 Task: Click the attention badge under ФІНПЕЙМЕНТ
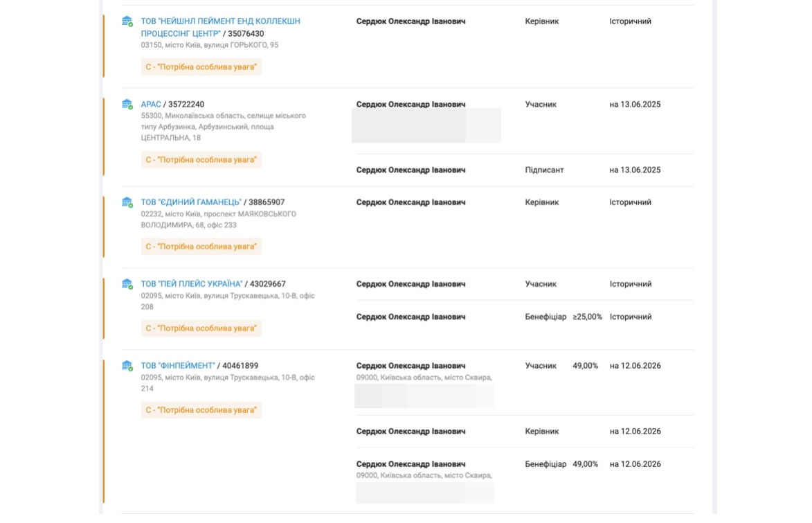pos(201,410)
